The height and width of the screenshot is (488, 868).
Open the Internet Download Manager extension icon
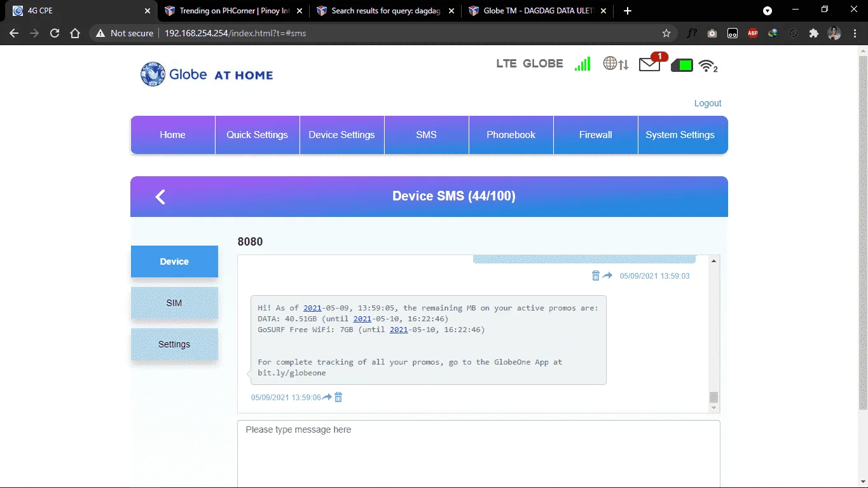pyautogui.click(x=773, y=33)
